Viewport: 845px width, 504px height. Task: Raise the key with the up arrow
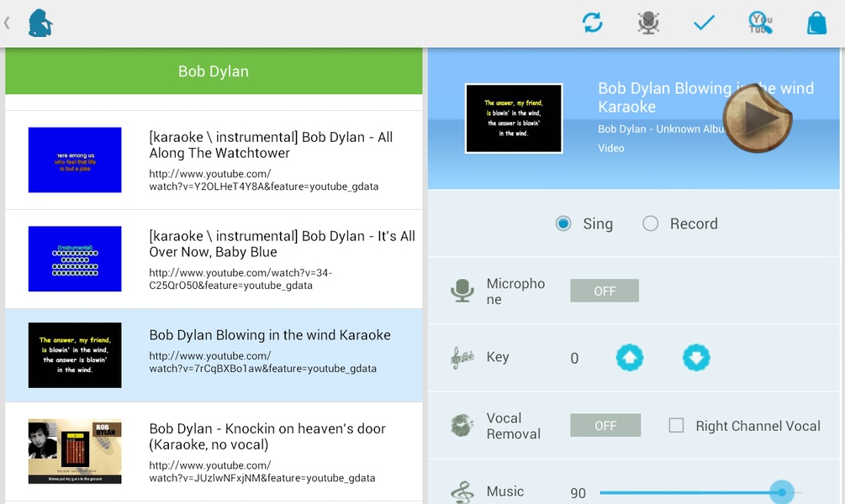click(x=630, y=358)
